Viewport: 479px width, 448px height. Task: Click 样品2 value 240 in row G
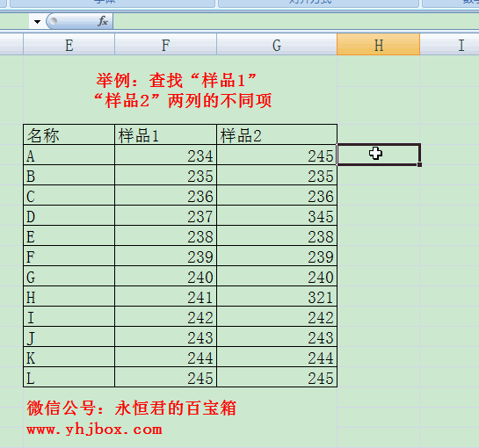tap(277, 276)
